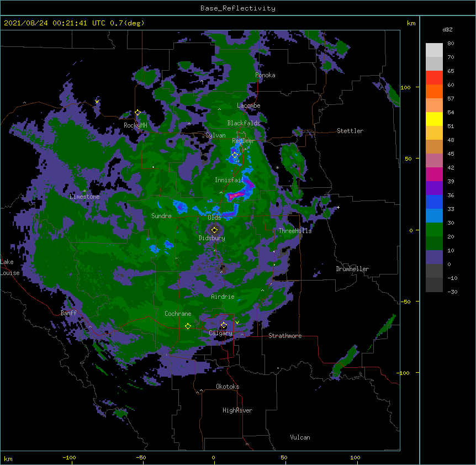Click the RedDeer city label
This screenshot has height=465, width=476.
pyautogui.click(x=243, y=141)
